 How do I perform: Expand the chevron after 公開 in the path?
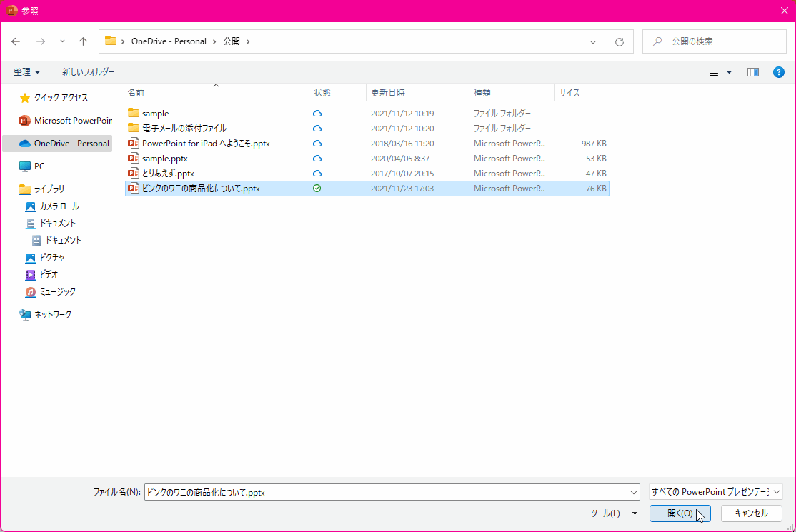point(248,41)
